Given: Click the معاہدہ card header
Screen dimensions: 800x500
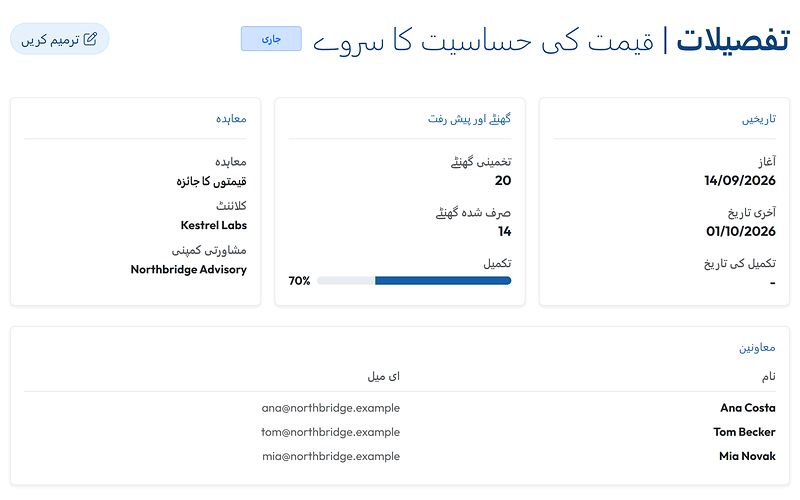Looking at the screenshot, I should click(x=231, y=119).
